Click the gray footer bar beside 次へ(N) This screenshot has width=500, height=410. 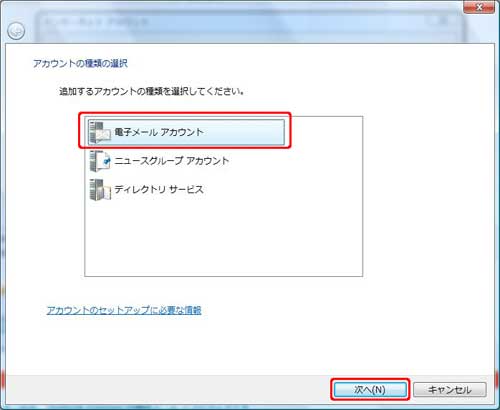(167, 389)
